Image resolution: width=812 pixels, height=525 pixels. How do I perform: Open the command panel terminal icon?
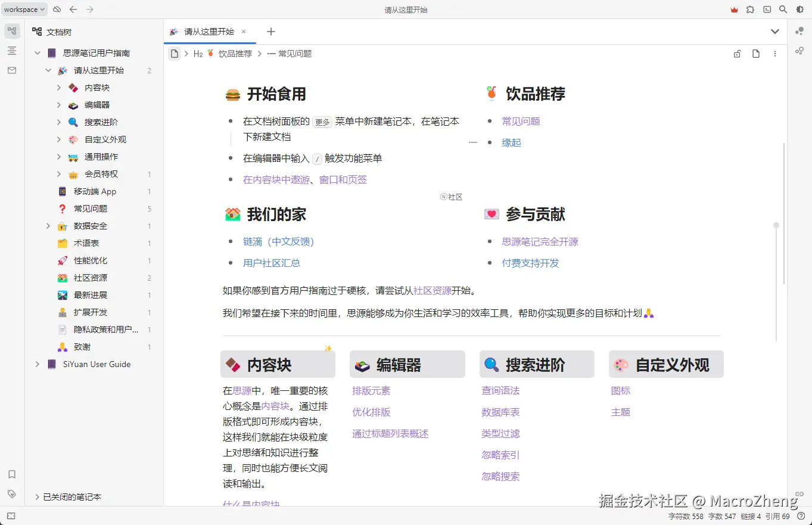(x=767, y=10)
